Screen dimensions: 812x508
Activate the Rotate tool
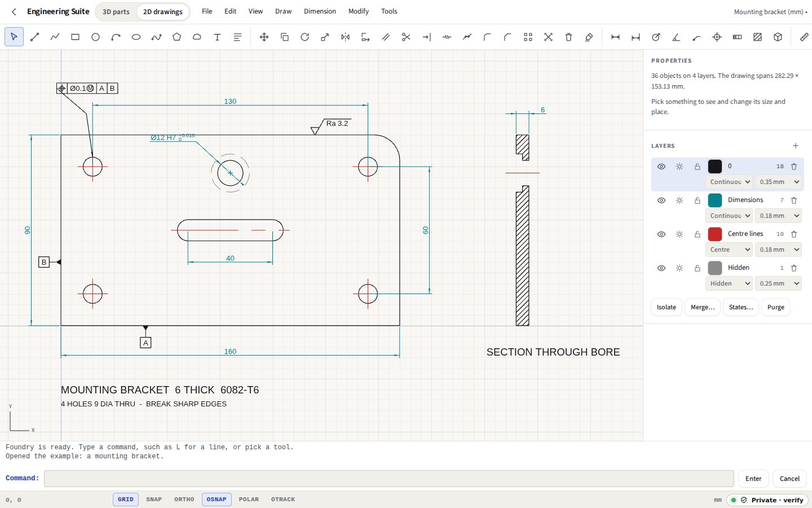coord(304,37)
